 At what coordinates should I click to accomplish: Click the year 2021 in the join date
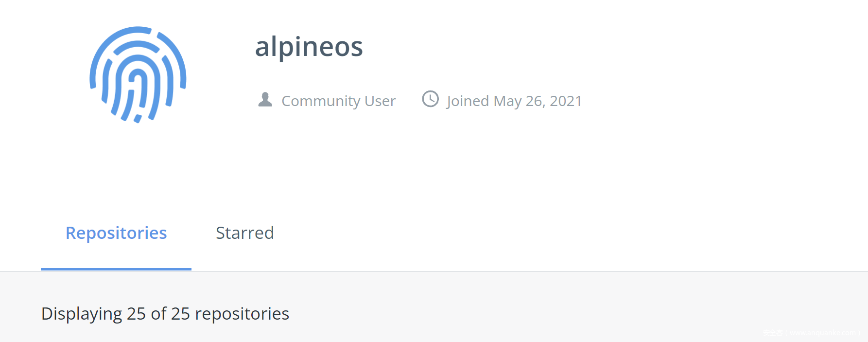[566, 101]
